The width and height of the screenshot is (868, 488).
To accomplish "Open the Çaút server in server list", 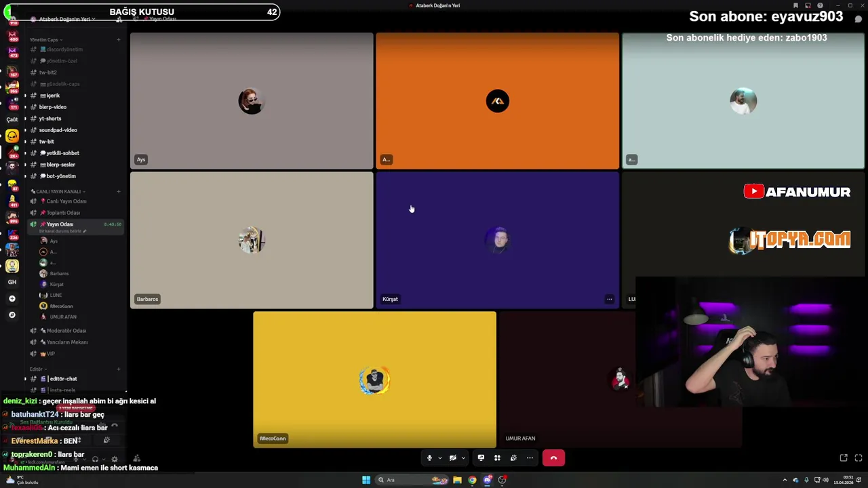I will pos(12,119).
